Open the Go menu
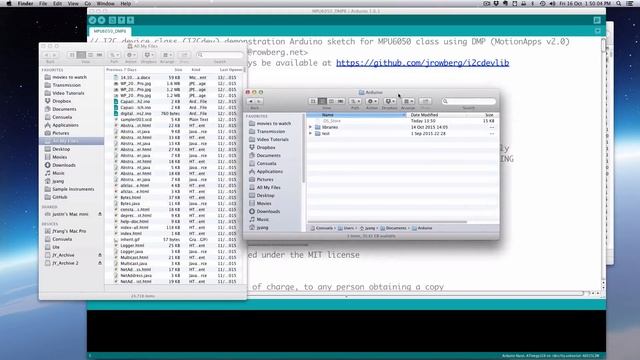Screen dimensions: 640x360 [x=88, y=3]
